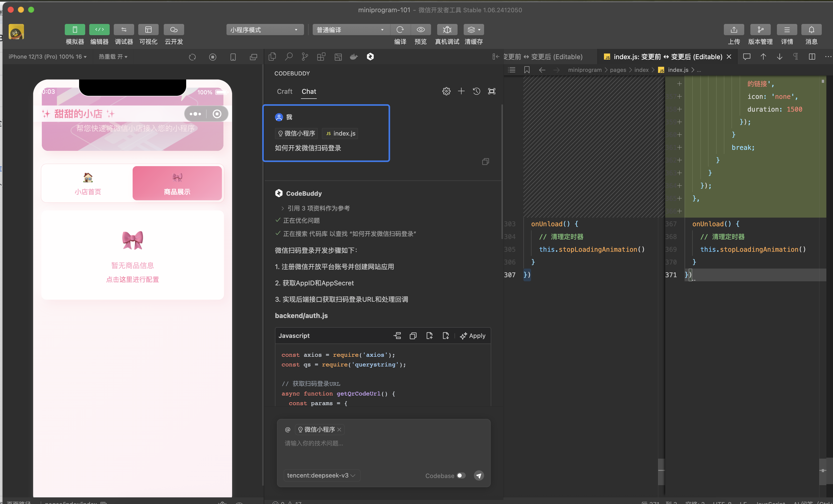
Task: Toggle the simulator (模拟器) panel button
Action: [75, 30]
